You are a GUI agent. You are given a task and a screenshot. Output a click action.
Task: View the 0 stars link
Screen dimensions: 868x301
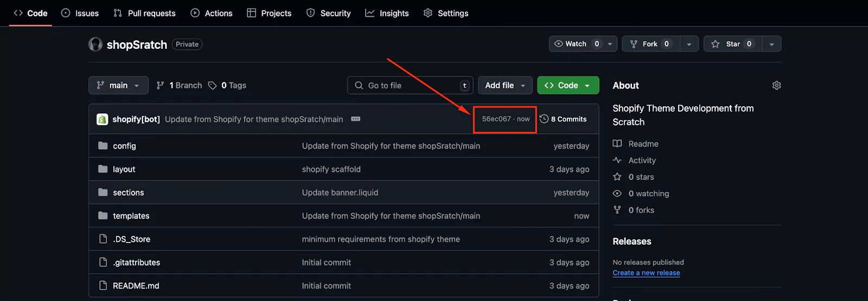(634, 177)
